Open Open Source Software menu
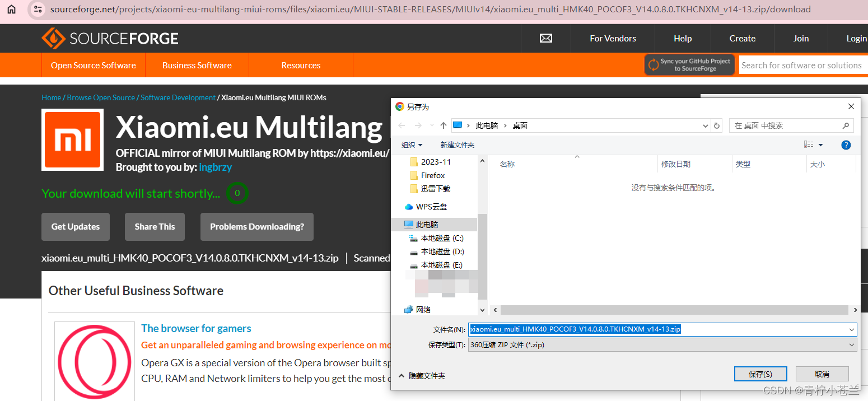 94,65
